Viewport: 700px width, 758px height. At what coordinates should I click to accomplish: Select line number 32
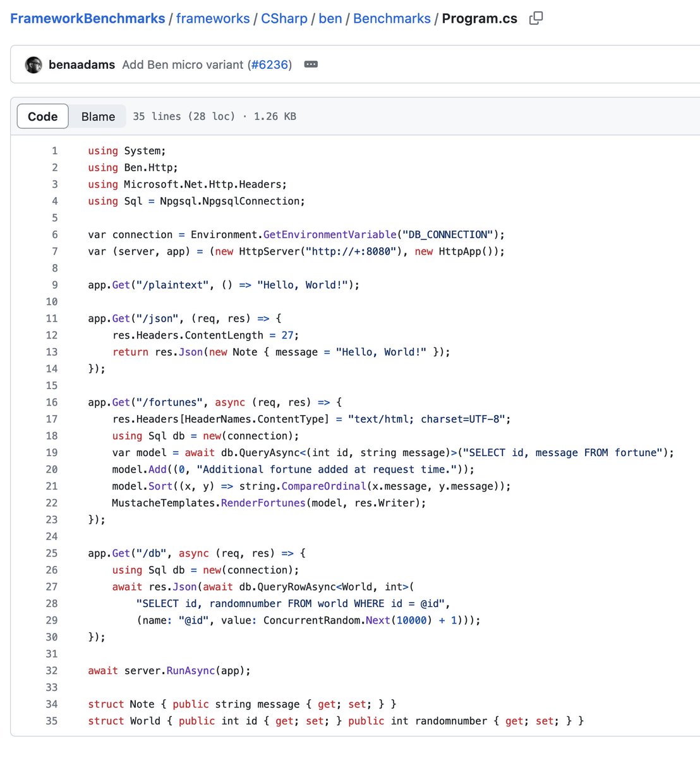(52, 670)
